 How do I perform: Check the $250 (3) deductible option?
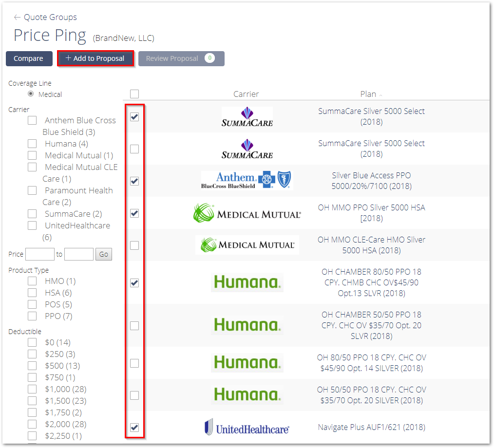coord(32,354)
